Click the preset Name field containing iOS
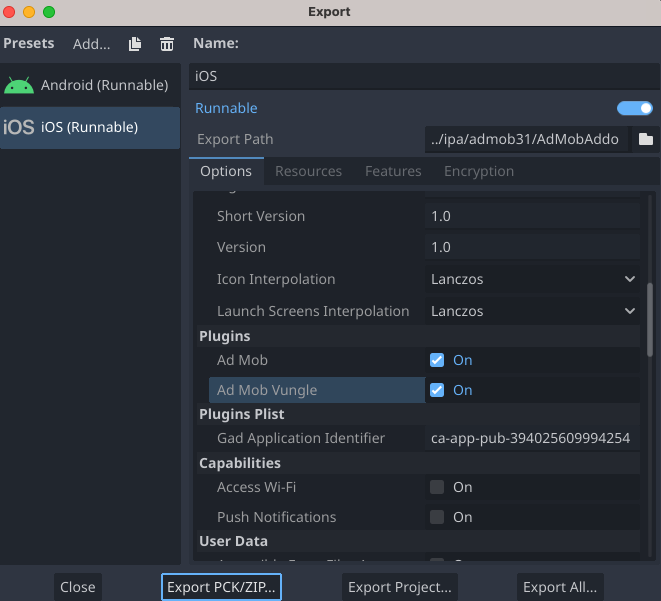The image size is (661, 601). tap(424, 76)
